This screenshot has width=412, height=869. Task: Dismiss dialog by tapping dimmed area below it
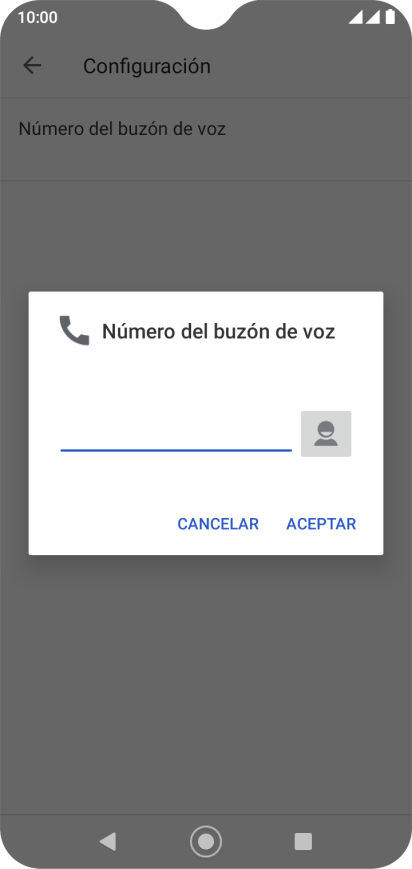pyautogui.click(x=206, y=682)
